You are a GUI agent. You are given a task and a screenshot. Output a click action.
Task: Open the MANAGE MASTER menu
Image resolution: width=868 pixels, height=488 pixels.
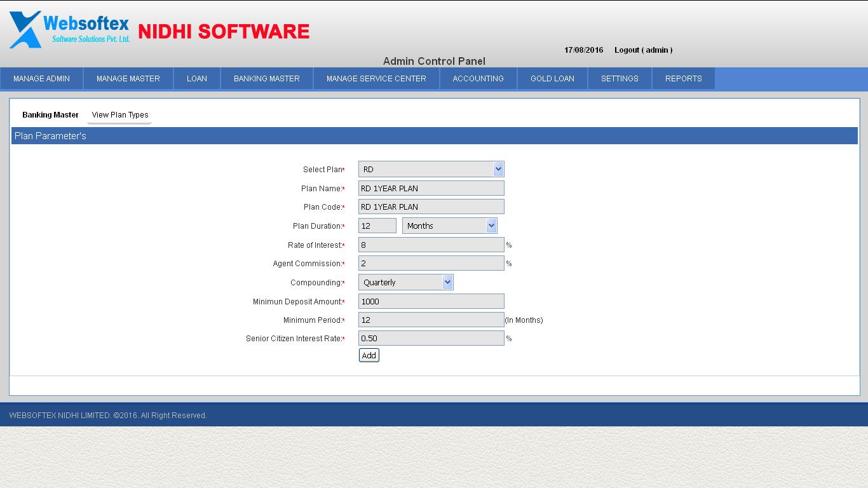point(128,79)
